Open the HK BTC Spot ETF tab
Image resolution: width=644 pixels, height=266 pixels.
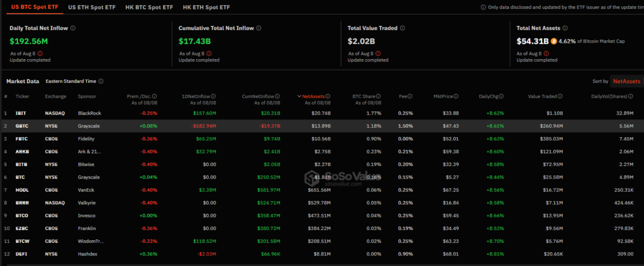coord(149,8)
